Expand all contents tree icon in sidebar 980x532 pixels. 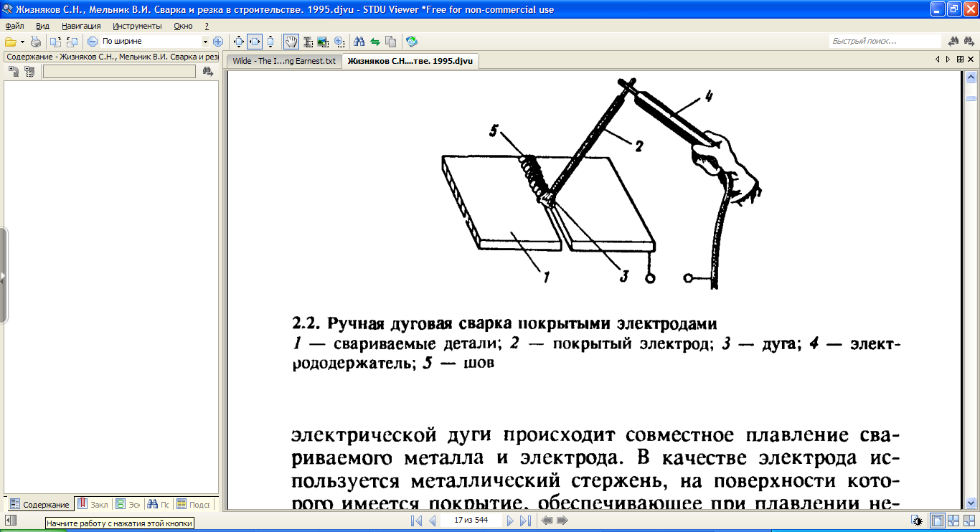[x=14, y=71]
